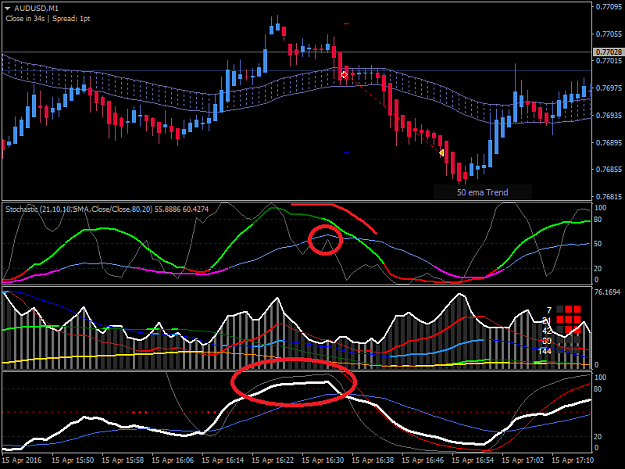
Task: Click the '15 Apr 16:30' time label
Action: click(x=323, y=460)
